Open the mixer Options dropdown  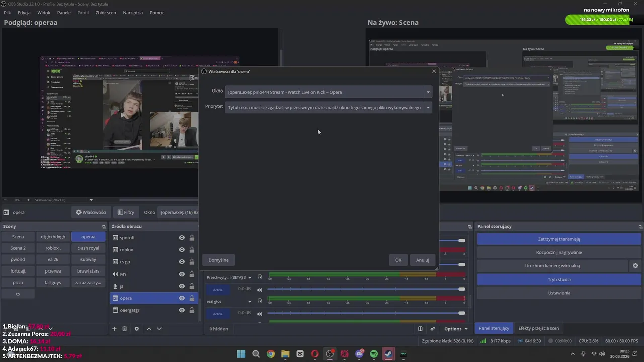tap(456, 329)
